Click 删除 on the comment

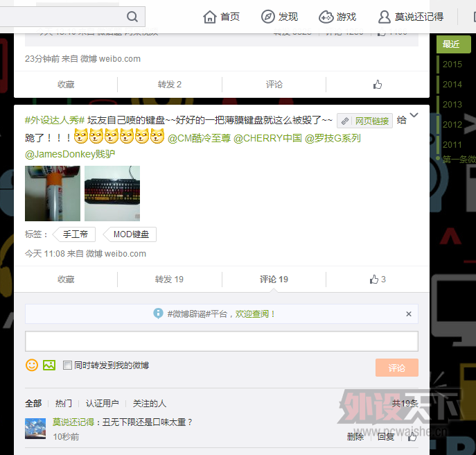click(355, 437)
